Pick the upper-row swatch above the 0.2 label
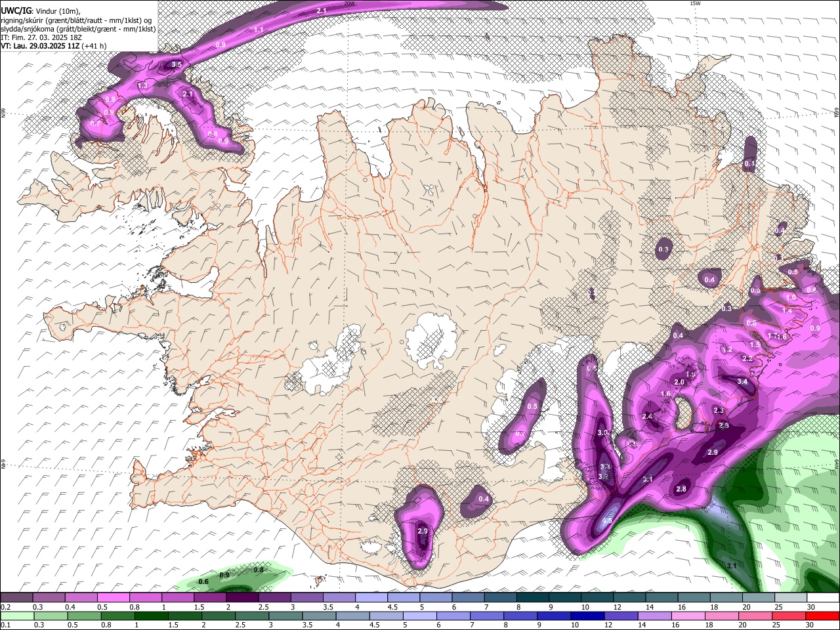Viewport: 840px width, 630px height. point(16,598)
